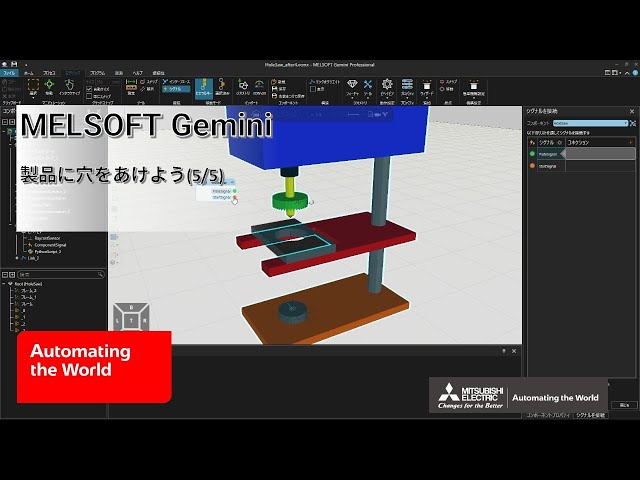Switch to the プログラム ribbon tab

point(98,73)
